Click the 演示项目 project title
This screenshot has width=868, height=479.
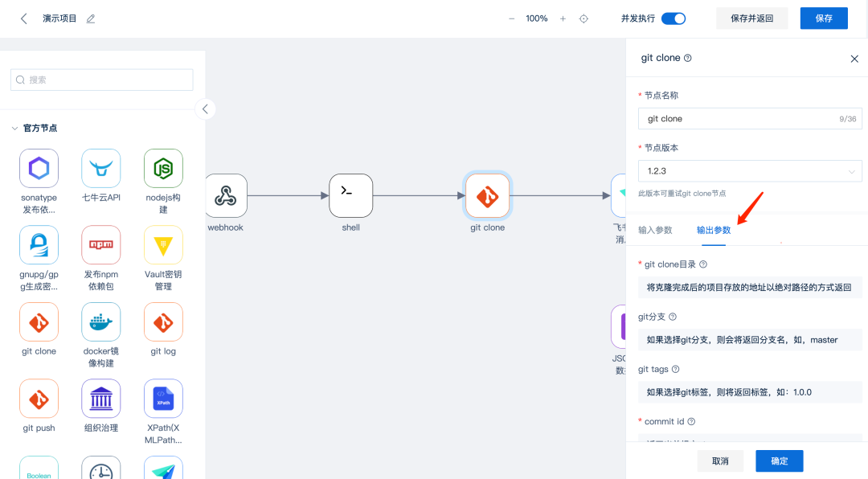click(x=59, y=18)
